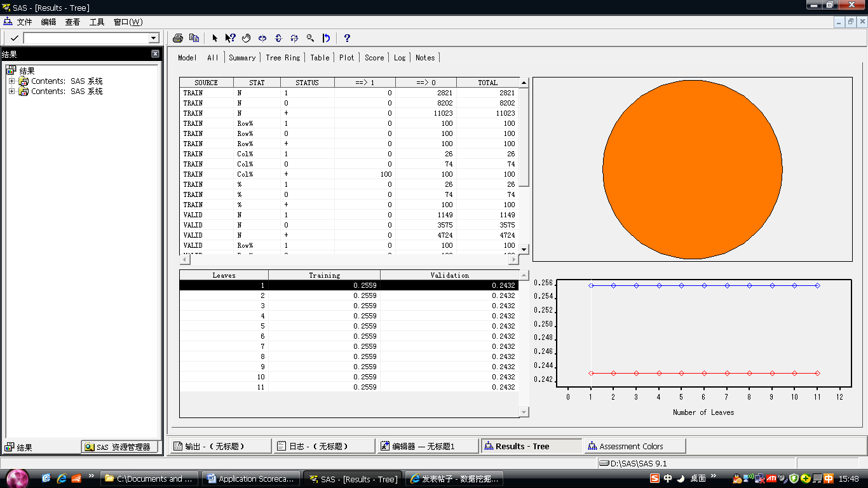Expand the second Contents: SAS 系统 node

click(11, 91)
